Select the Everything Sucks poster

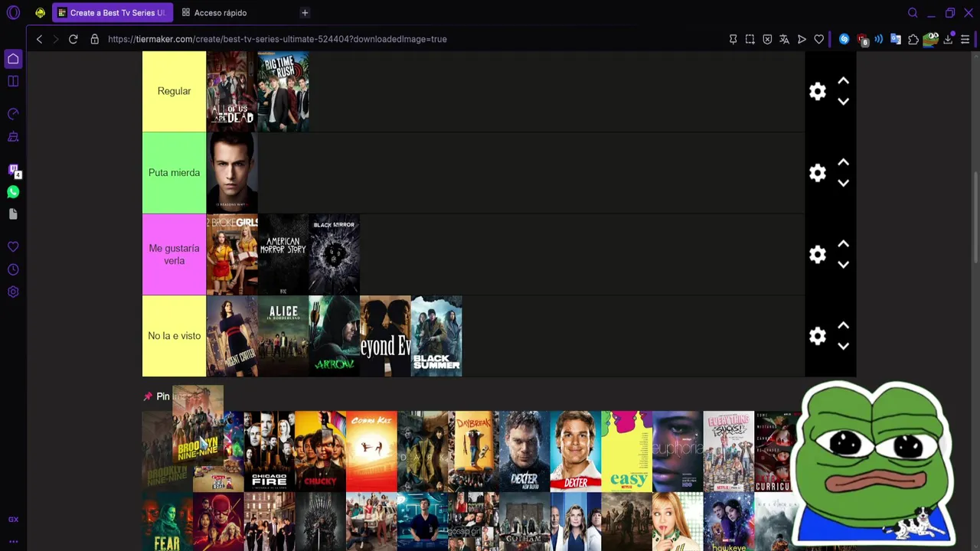[x=729, y=452]
